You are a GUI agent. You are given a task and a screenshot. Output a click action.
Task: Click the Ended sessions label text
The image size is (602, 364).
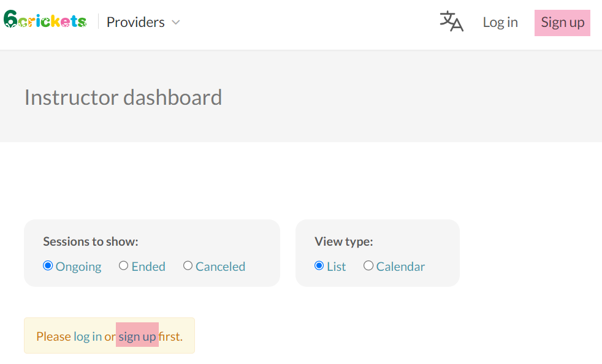coord(148,267)
